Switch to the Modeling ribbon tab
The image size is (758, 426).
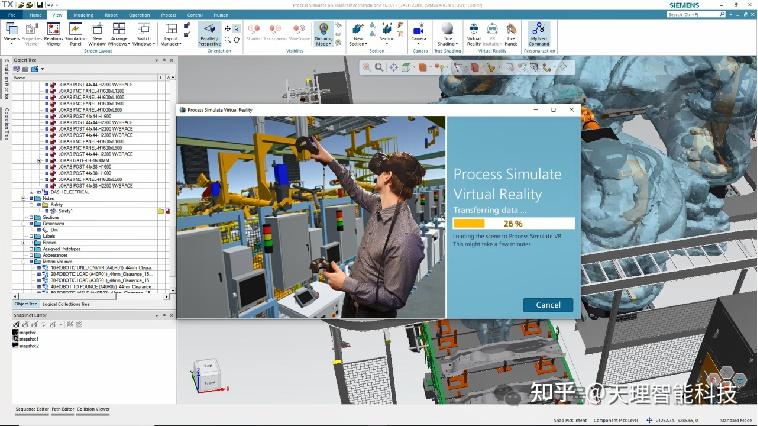coord(84,15)
